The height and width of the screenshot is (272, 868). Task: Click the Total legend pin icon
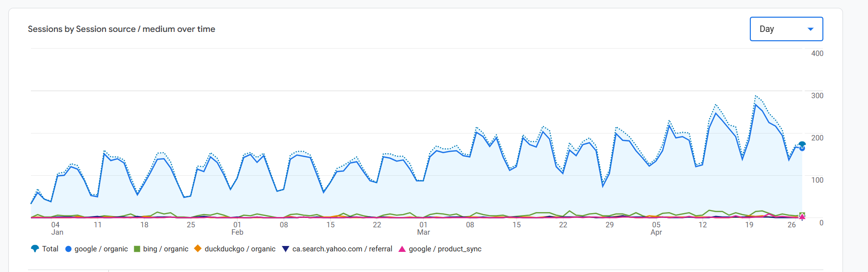(35, 249)
